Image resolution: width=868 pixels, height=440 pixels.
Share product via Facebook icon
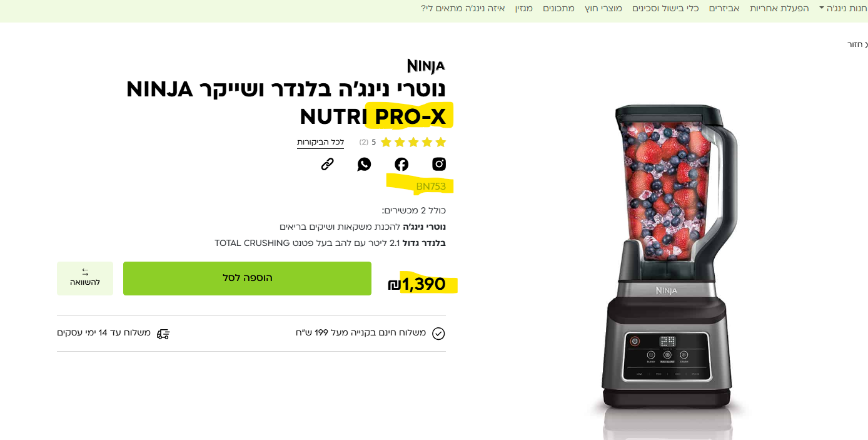coord(401,164)
